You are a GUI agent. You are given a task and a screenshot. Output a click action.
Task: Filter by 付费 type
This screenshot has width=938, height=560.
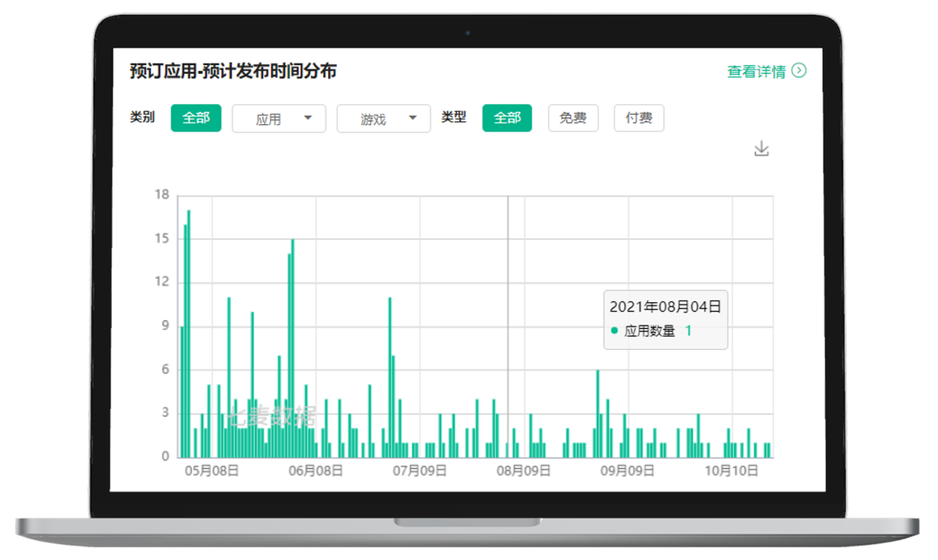click(x=639, y=118)
